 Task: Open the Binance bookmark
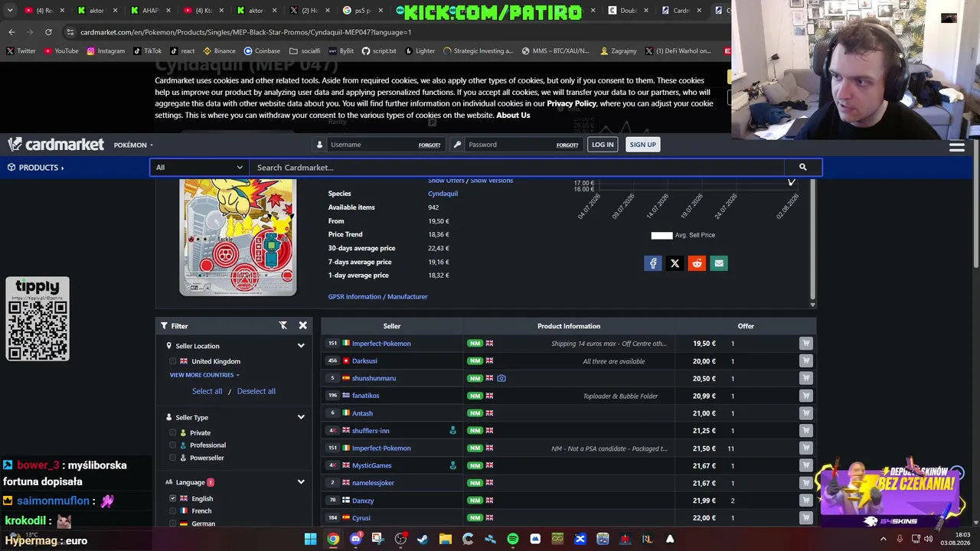pos(219,51)
